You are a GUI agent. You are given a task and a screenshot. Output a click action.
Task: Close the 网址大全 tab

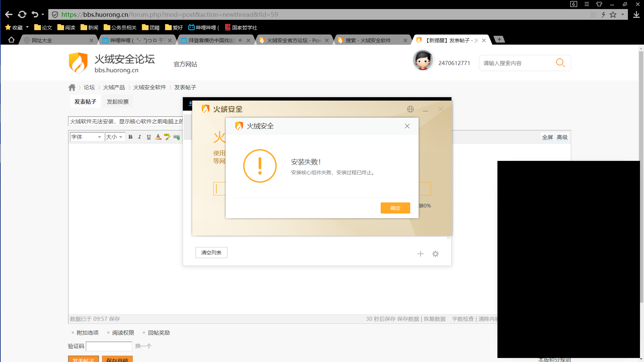coord(91,40)
